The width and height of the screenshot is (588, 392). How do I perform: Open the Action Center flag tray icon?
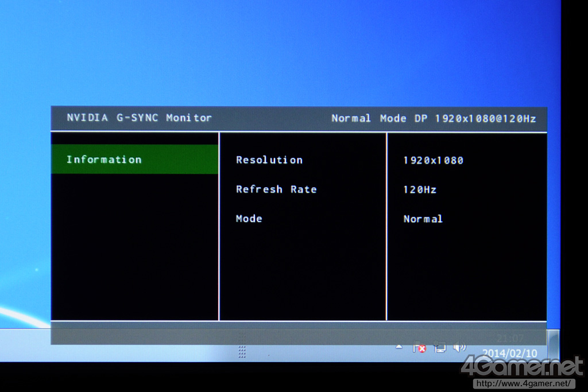tap(419, 348)
